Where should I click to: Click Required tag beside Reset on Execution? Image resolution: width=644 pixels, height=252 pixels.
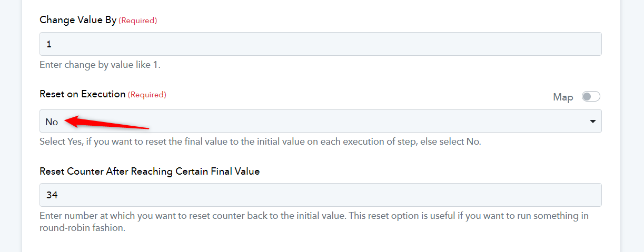(x=147, y=95)
